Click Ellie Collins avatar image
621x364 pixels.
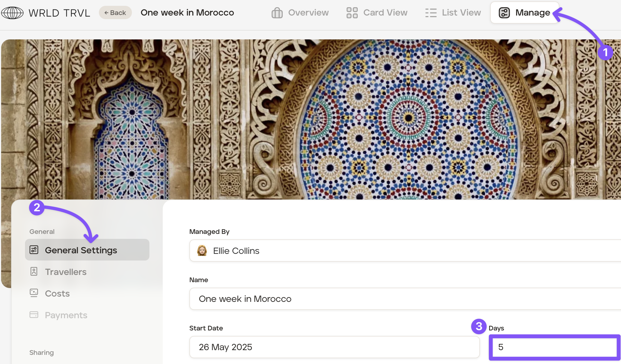pyautogui.click(x=202, y=251)
